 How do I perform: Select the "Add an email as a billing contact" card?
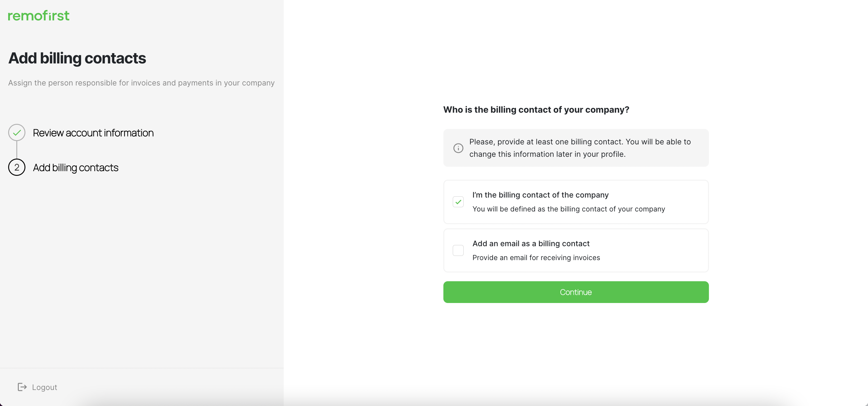pyautogui.click(x=576, y=250)
